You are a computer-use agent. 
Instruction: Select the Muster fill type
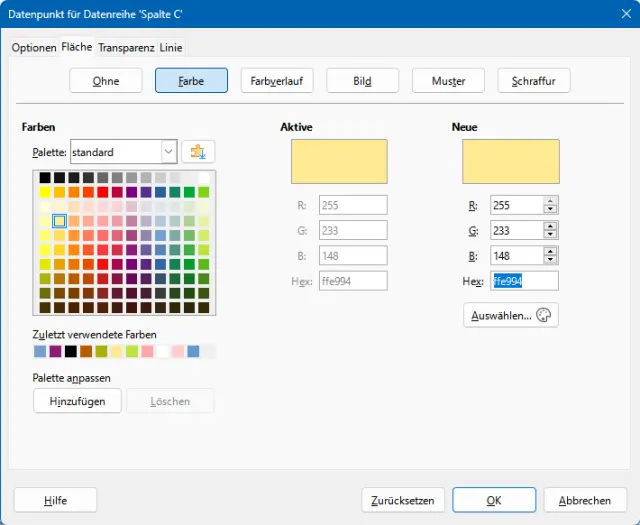(448, 81)
